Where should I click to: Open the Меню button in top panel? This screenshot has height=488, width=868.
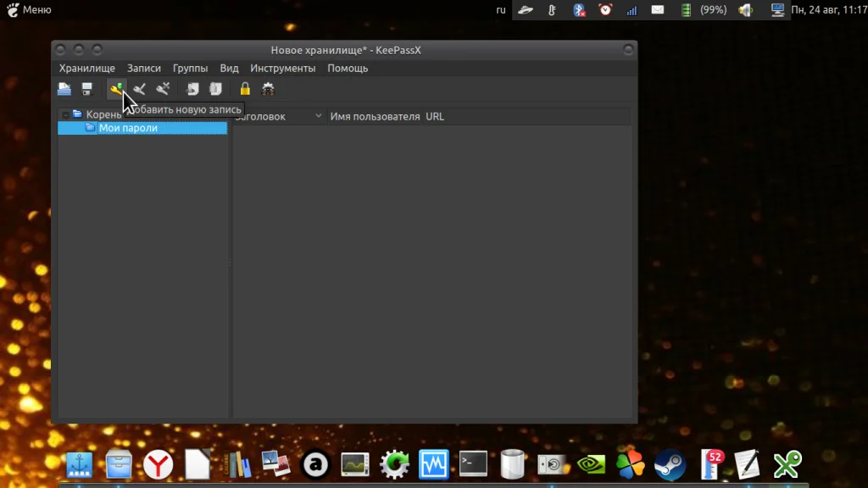tap(29, 9)
